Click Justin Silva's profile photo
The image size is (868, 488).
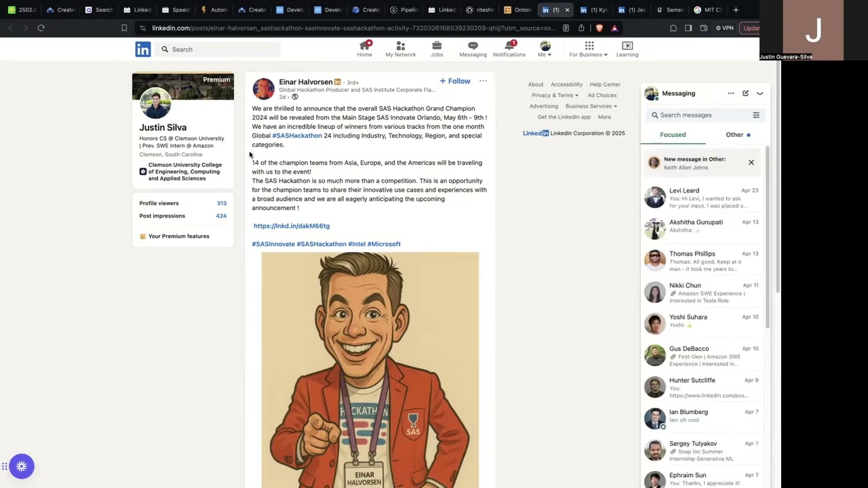155,104
